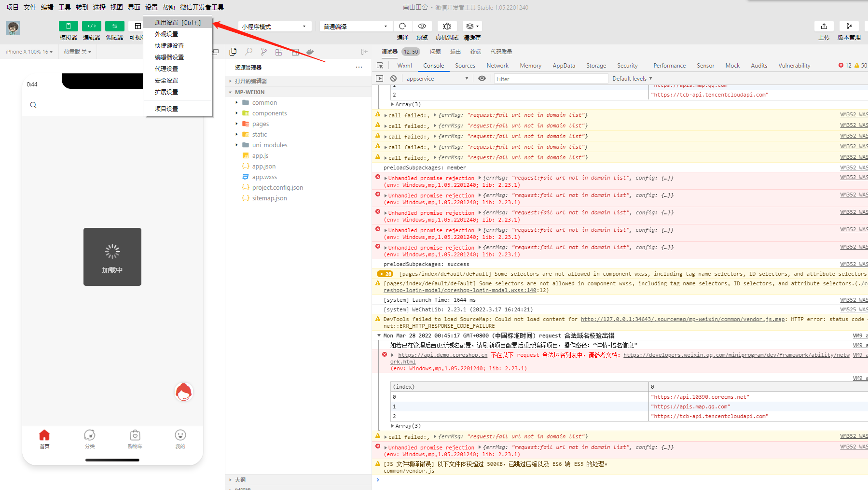Open the 普通编译 compile mode dropdown

(356, 26)
